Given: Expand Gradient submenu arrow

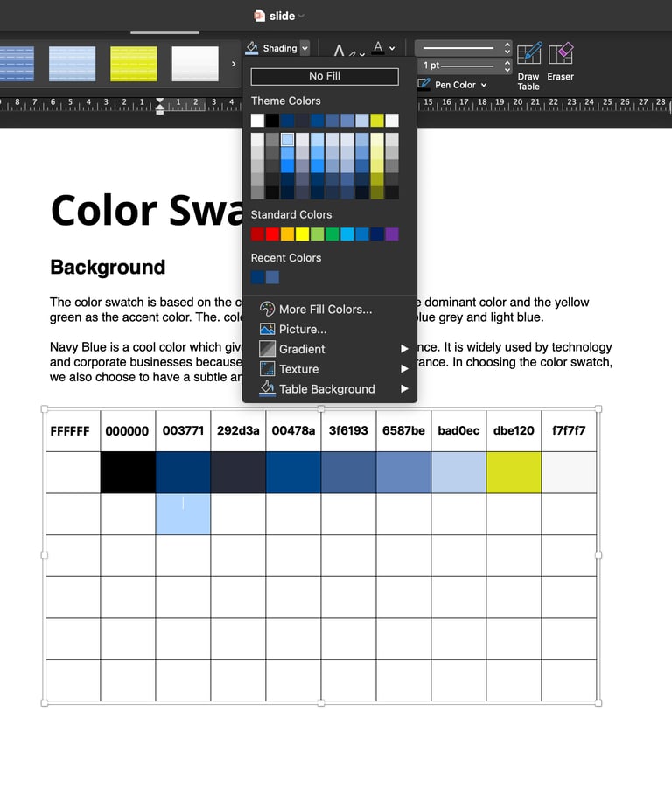Looking at the screenshot, I should click(404, 349).
